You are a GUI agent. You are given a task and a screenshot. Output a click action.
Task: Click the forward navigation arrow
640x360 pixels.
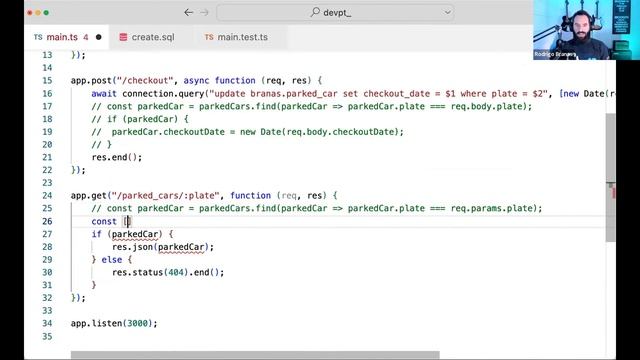click(204, 13)
